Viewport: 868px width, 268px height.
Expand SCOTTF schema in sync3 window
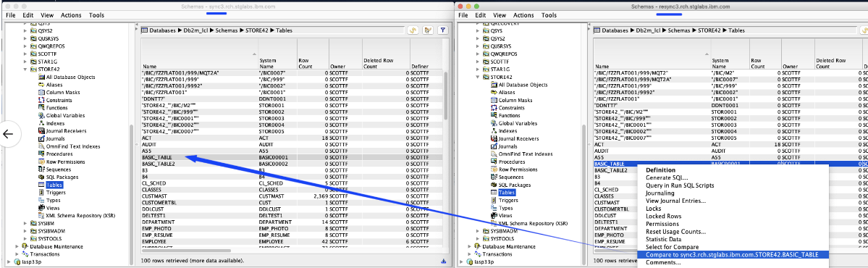(25, 54)
